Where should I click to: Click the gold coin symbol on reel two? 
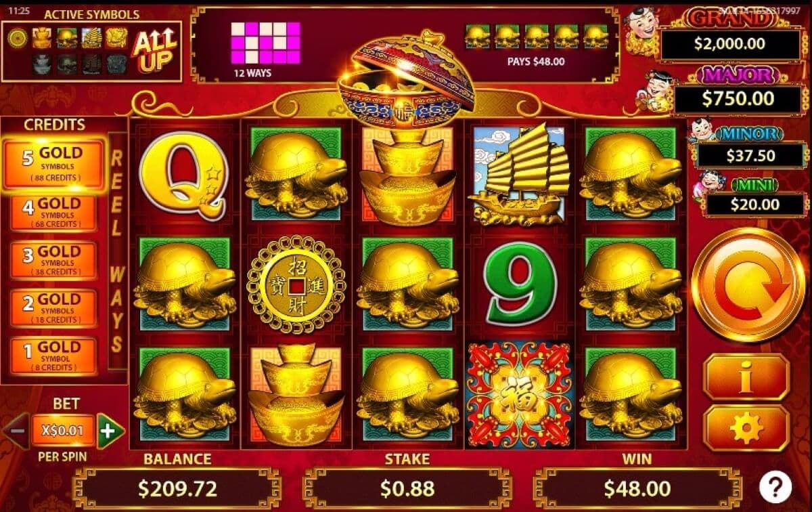click(296, 284)
